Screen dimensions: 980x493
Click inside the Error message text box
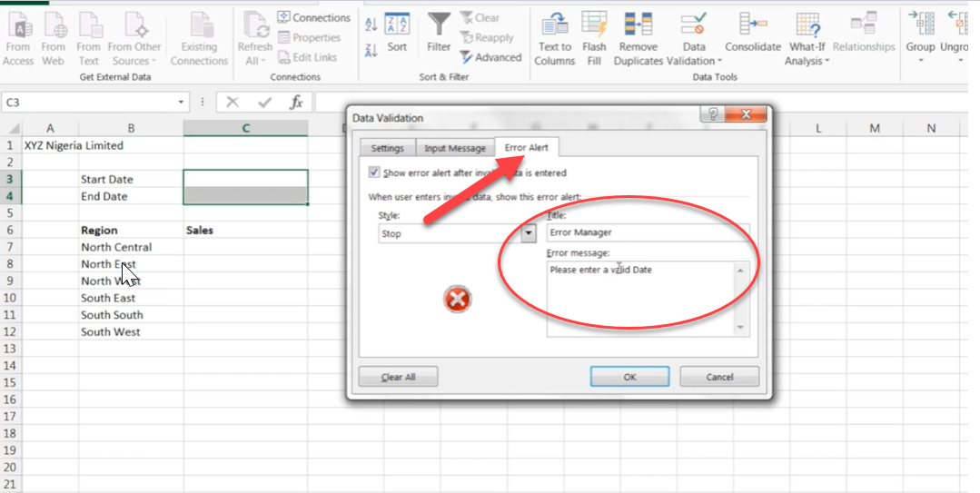(x=640, y=299)
